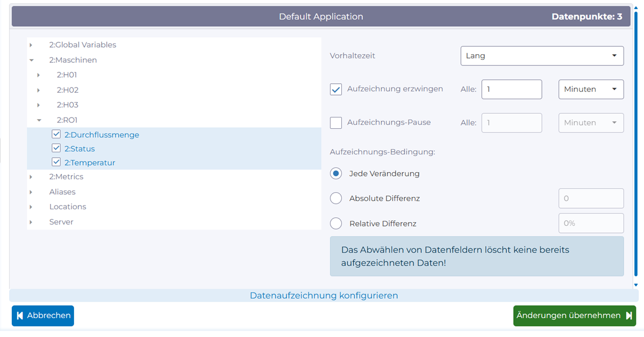The image size is (644, 337).
Task: Click the Abbrechen button
Action: coord(42,316)
